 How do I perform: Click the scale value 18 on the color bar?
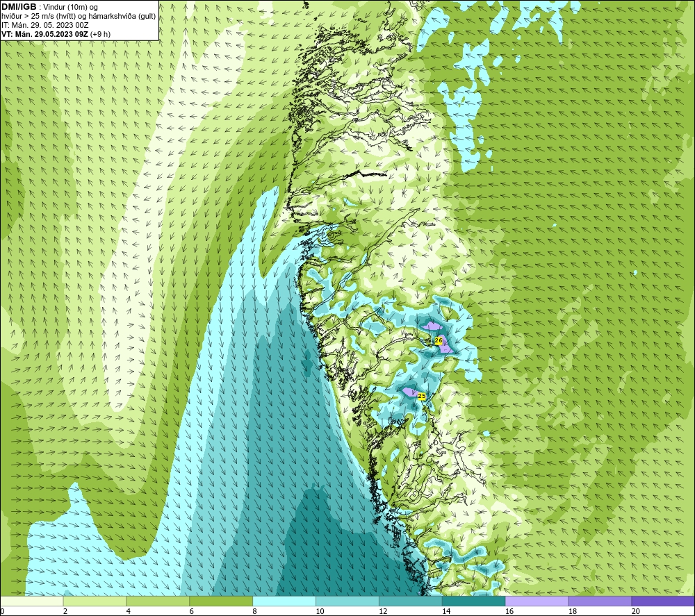point(572,612)
